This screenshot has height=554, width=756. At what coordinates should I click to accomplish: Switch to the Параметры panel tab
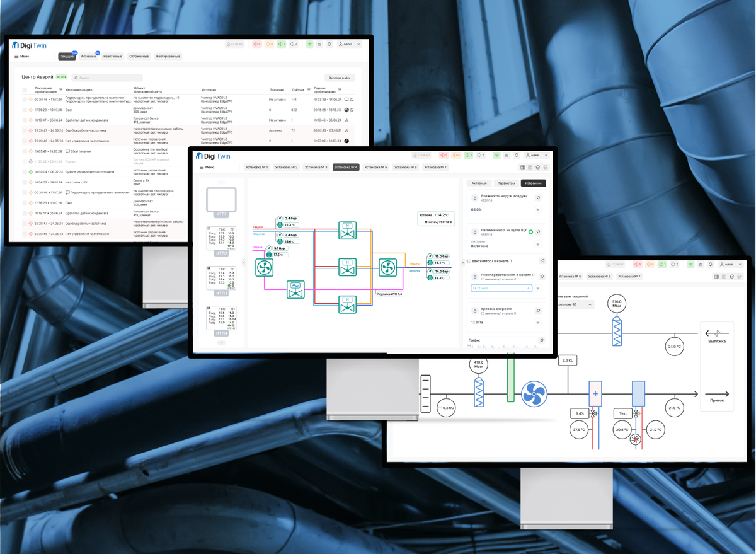point(506,183)
